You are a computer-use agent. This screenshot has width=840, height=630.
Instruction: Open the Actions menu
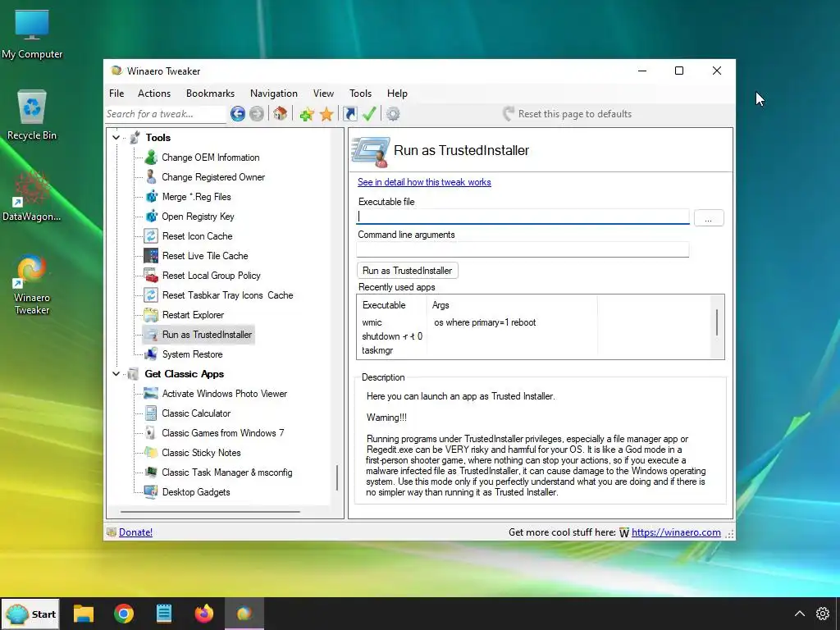coord(154,94)
